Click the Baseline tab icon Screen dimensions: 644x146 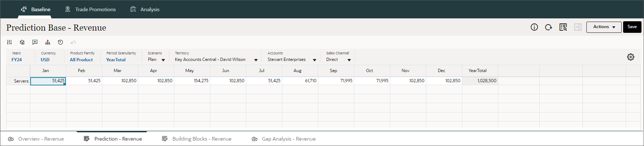(24, 9)
